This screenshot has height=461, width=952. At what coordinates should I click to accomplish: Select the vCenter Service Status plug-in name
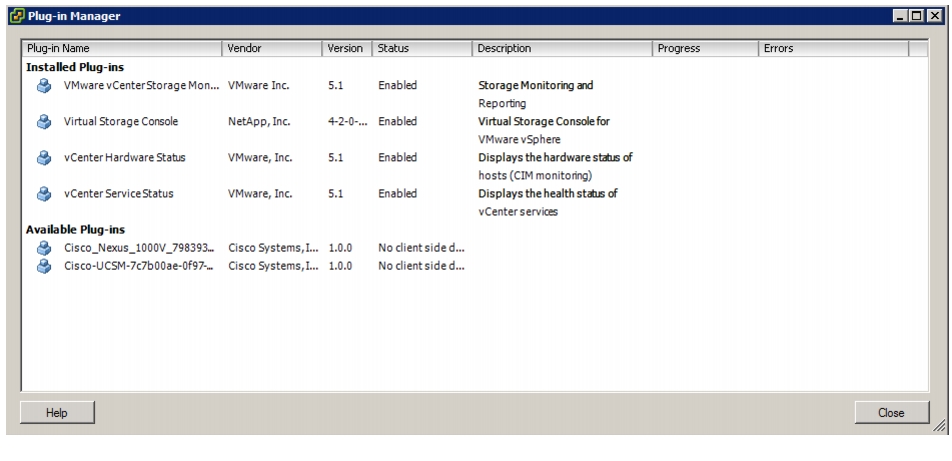(x=118, y=194)
